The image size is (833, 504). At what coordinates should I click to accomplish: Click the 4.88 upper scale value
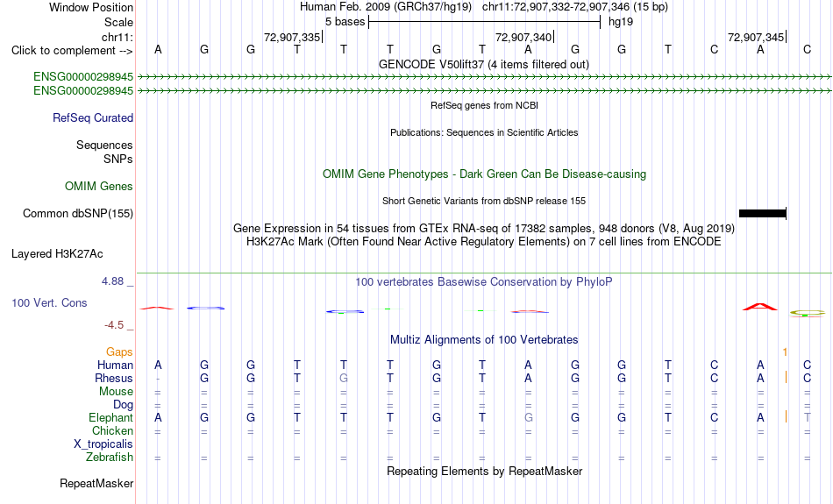112,281
